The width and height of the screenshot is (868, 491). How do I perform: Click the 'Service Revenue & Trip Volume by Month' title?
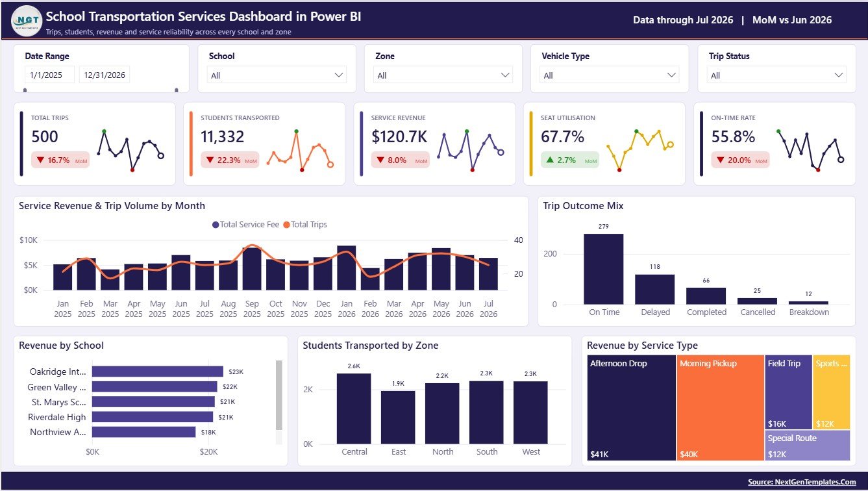(x=112, y=206)
